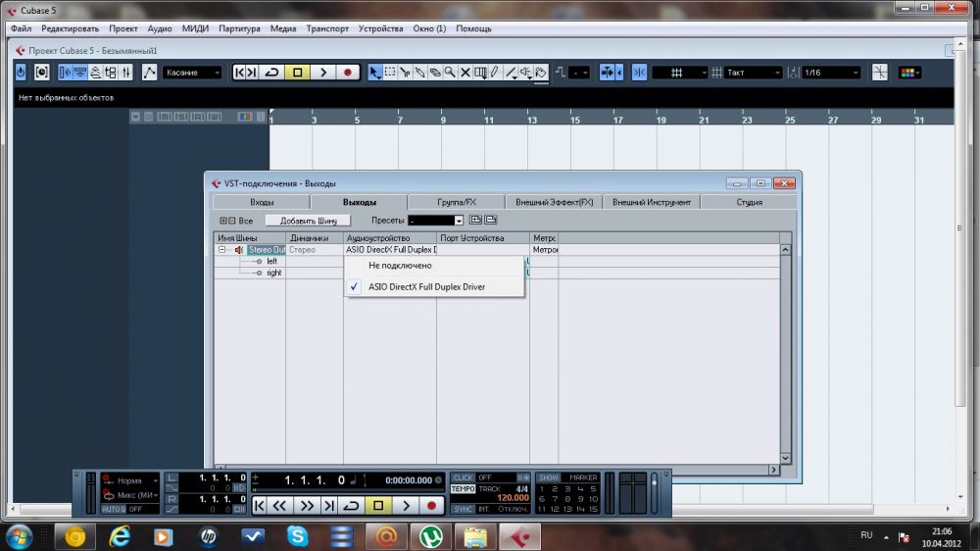Open Skype from the taskbar

click(x=298, y=536)
